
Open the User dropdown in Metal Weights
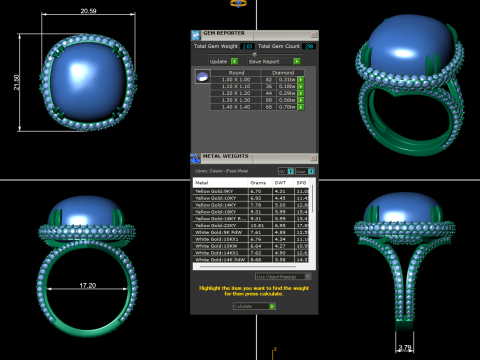coord(305,171)
